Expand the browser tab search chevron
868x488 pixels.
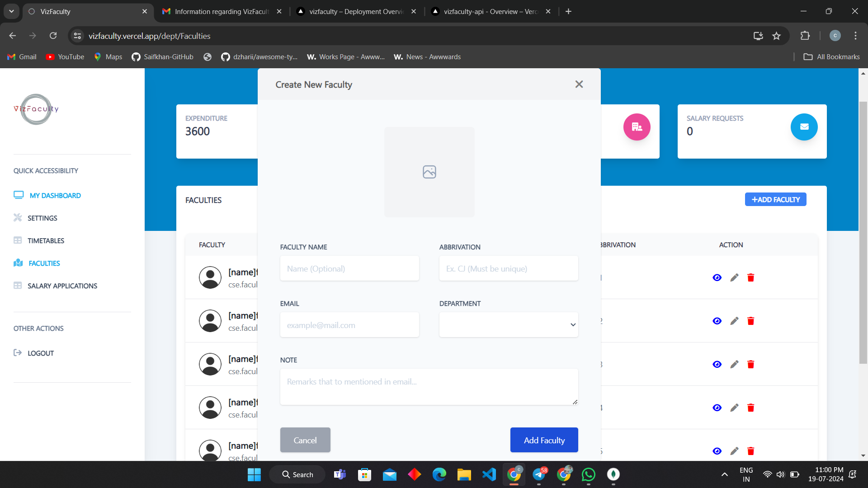(11, 11)
